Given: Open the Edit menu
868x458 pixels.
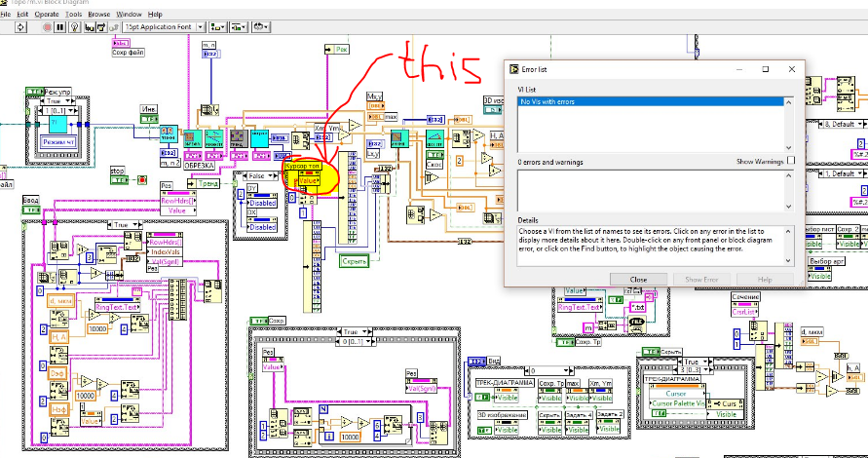Looking at the screenshot, I should (22, 14).
